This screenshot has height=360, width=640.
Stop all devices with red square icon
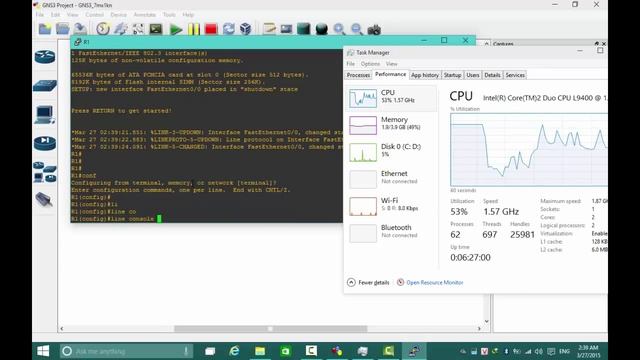(x=211, y=29)
